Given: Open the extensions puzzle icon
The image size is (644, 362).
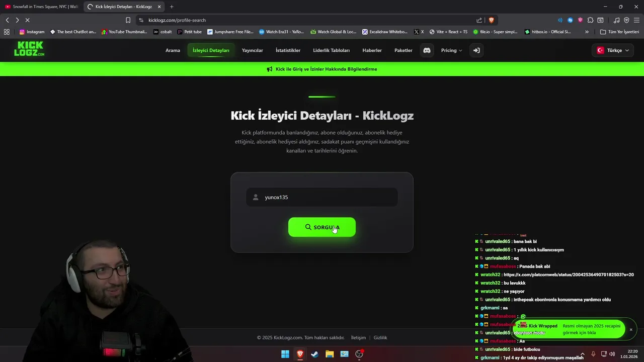Looking at the screenshot, I should (x=590, y=20).
